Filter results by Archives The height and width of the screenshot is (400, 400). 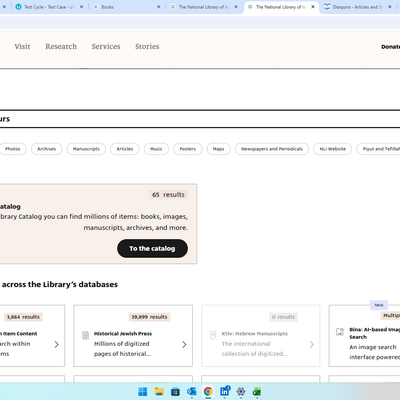coord(47,149)
